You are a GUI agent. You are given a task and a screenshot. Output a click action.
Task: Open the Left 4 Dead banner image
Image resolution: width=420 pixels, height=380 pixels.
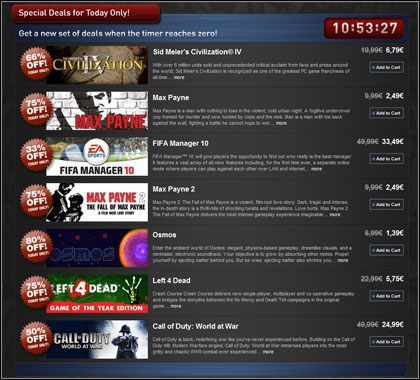pyautogui.click(x=97, y=294)
